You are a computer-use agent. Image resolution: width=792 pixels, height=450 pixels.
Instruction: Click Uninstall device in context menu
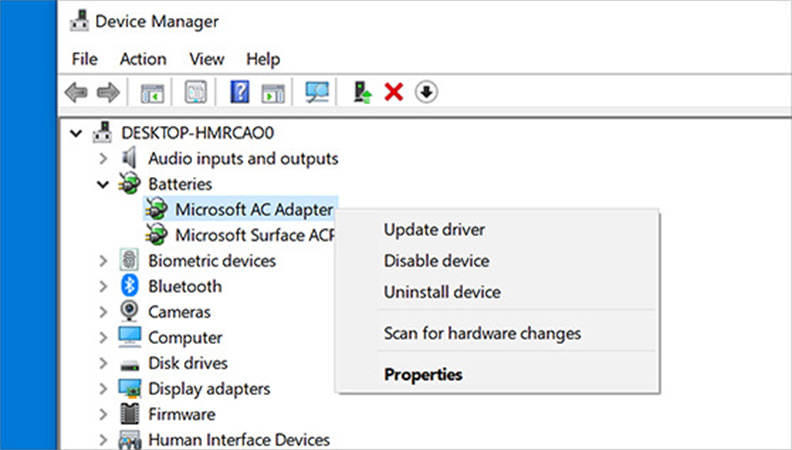(442, 292)
